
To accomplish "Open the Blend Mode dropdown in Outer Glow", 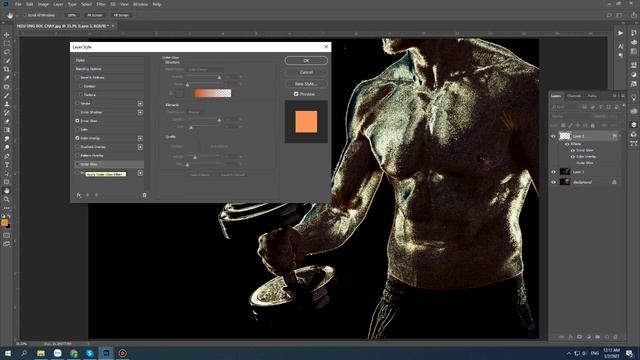I will (x=205, y=69).
